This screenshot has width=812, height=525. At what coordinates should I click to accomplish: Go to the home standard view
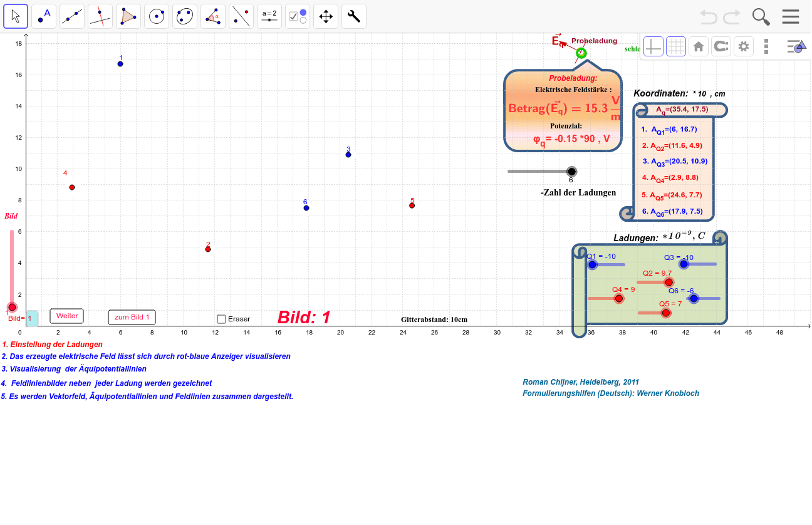click(699, 46)
